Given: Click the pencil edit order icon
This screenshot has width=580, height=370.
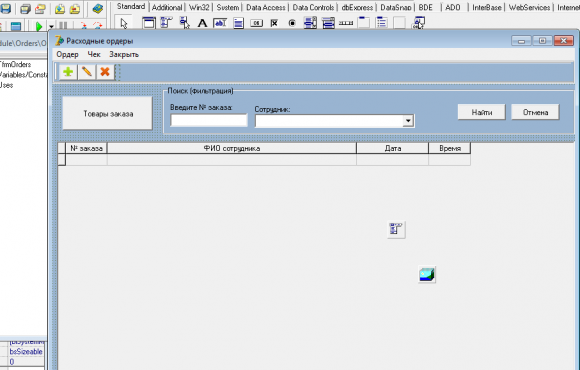Looking at the screenshot, I should coord(87,72).
